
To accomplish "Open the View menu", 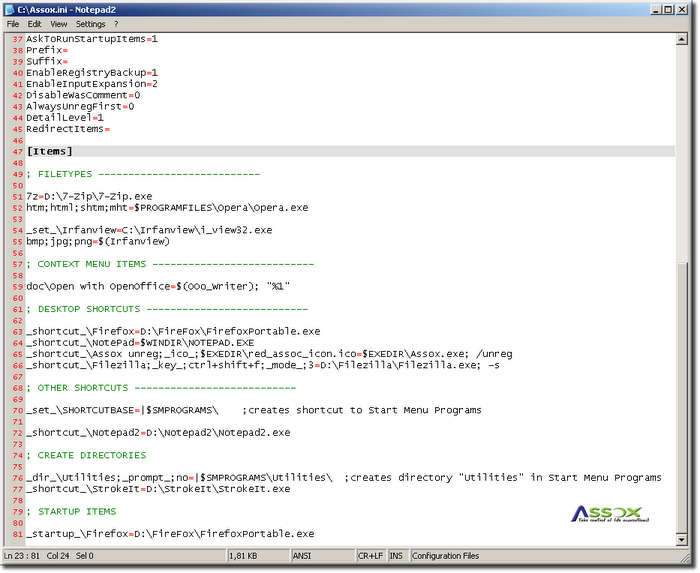I will click(58, 24).
